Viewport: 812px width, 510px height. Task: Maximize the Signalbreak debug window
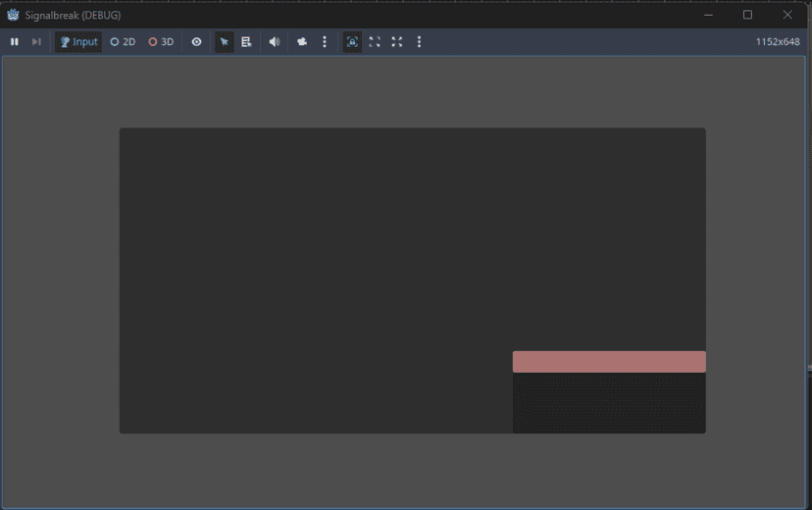pos(747,15)
